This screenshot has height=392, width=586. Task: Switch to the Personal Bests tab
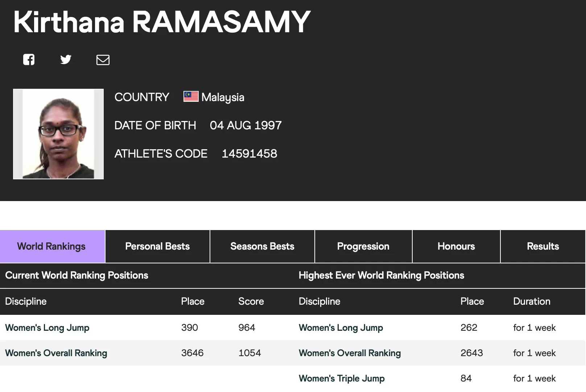[x=157, y=246]
